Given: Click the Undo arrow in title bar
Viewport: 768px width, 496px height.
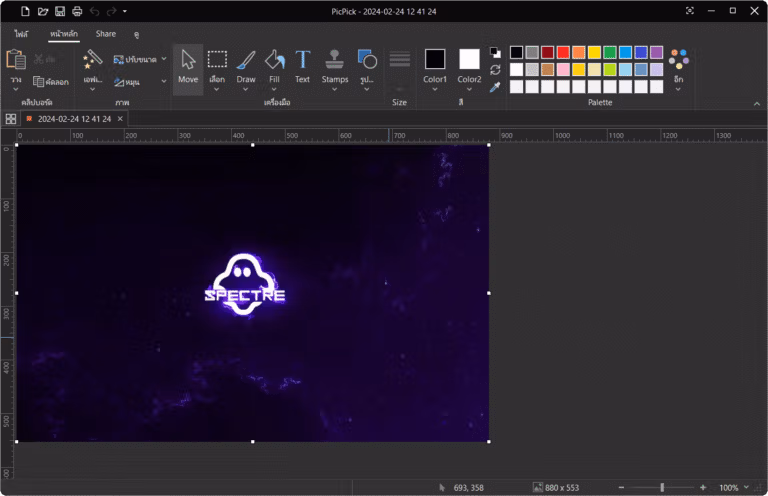Looking at the screenshot, I should [x=95, y=11].
